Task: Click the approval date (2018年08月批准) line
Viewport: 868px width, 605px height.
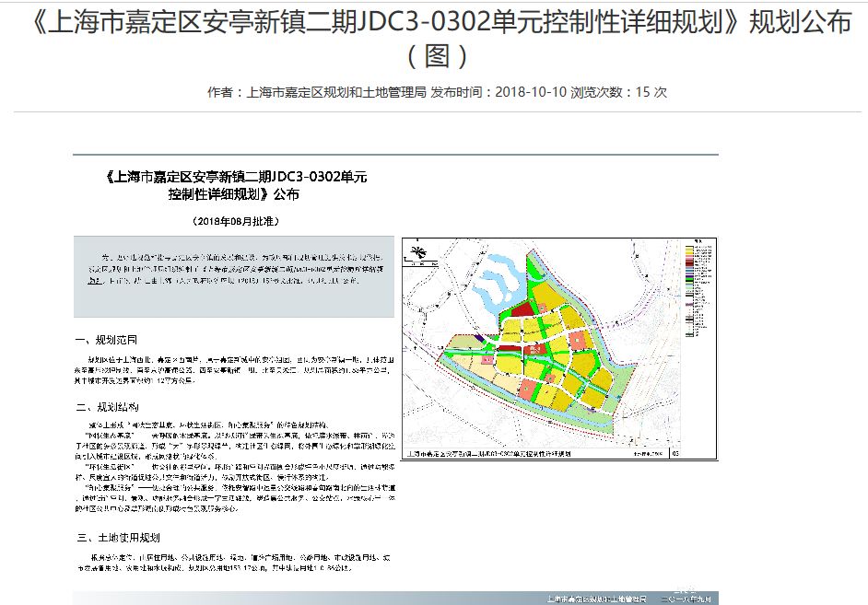Action: [x=235, y=222]
